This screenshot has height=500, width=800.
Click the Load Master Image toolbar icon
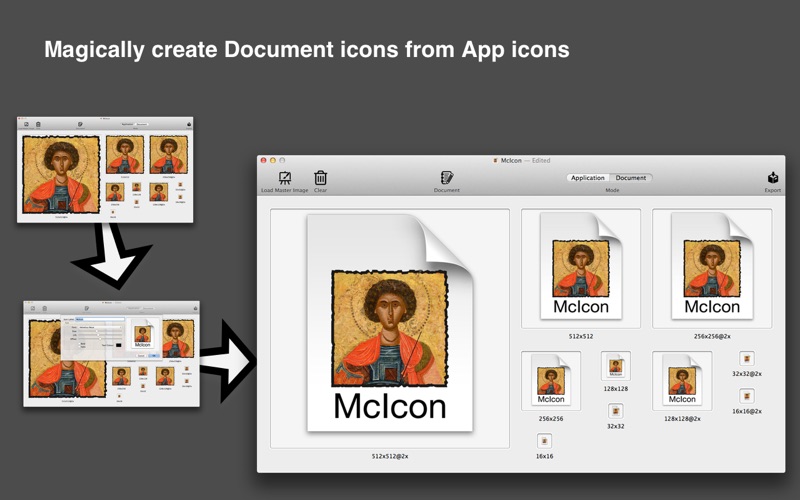pos(285,178)
